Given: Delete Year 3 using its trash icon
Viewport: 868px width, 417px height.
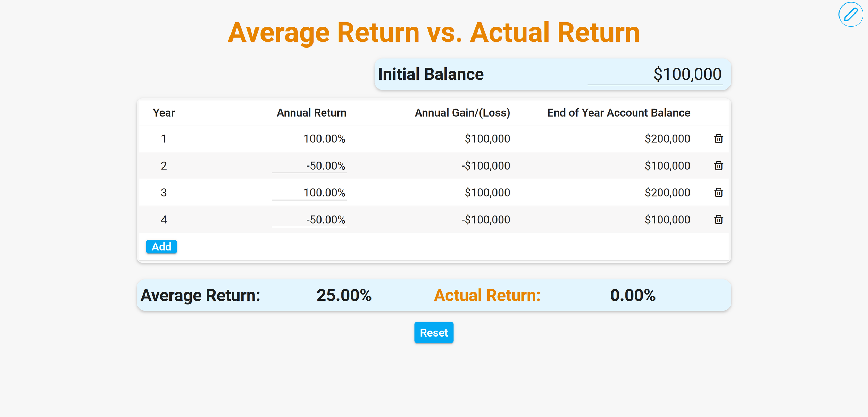Looking at the screenshot, I should pos(718,193).
